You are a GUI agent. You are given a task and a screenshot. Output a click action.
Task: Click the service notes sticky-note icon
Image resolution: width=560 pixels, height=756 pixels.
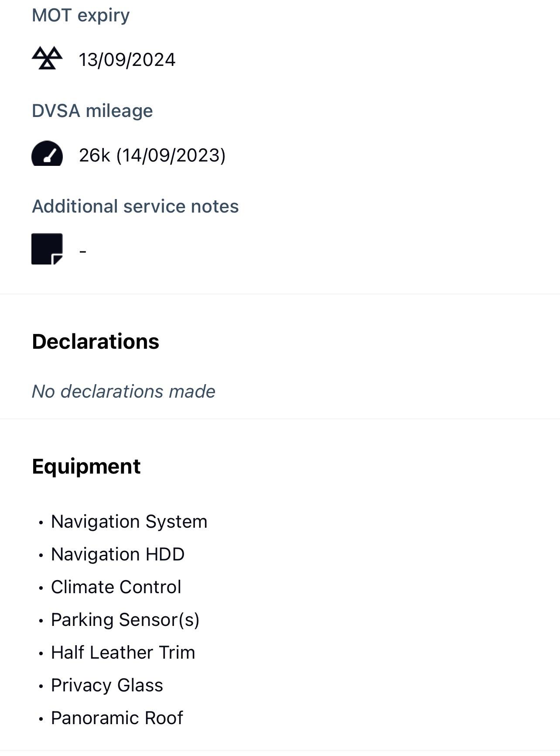pyautogui.click(x=47, y=249)
